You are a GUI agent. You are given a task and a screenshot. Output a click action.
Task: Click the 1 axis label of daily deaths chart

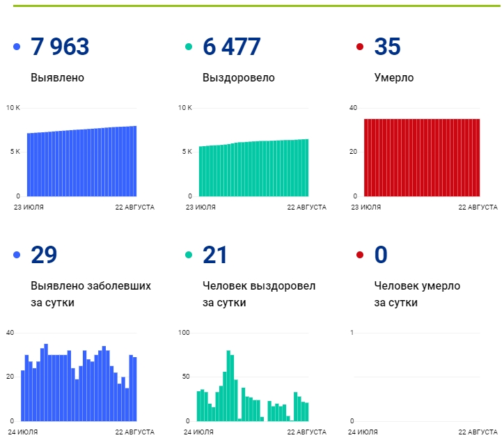pos(352,333)
